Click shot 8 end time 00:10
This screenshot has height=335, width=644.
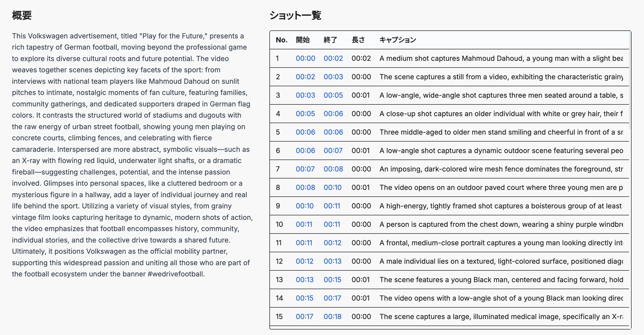(x=332, y=187)
